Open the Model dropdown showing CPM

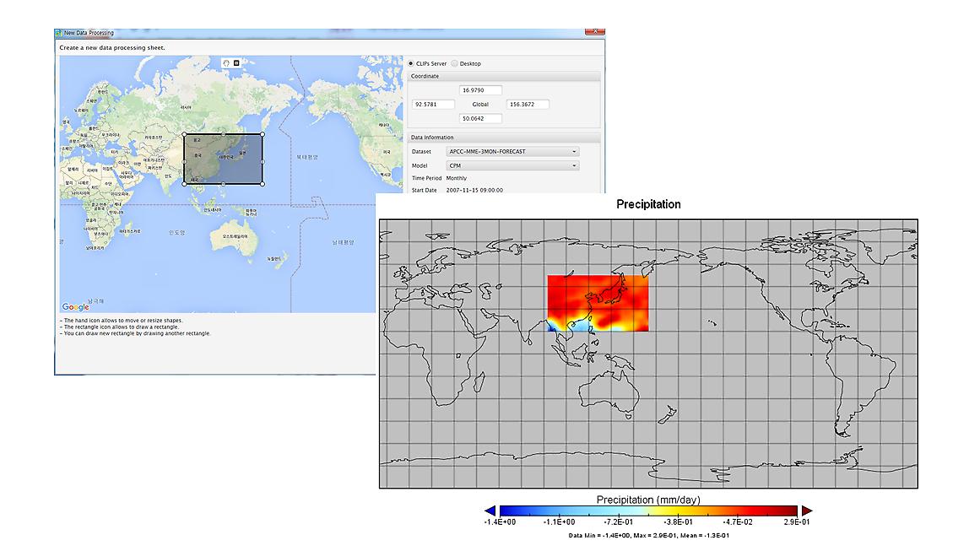[512, 166]
